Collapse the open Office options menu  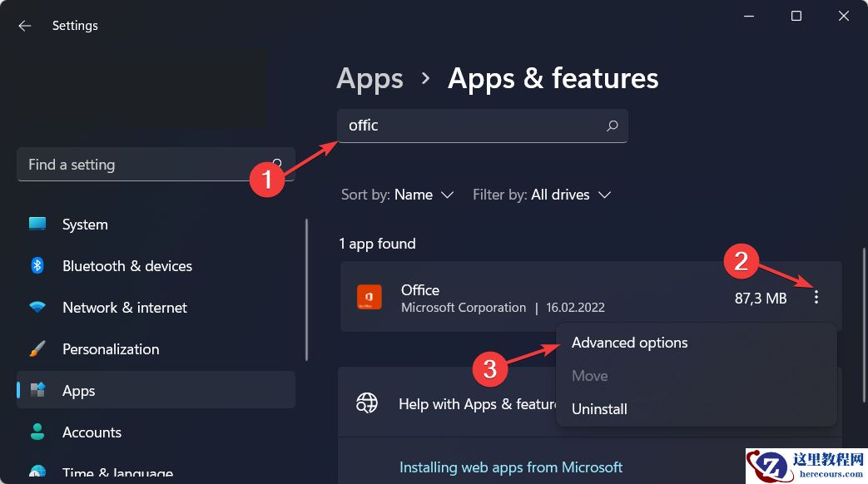pos(816,297)
